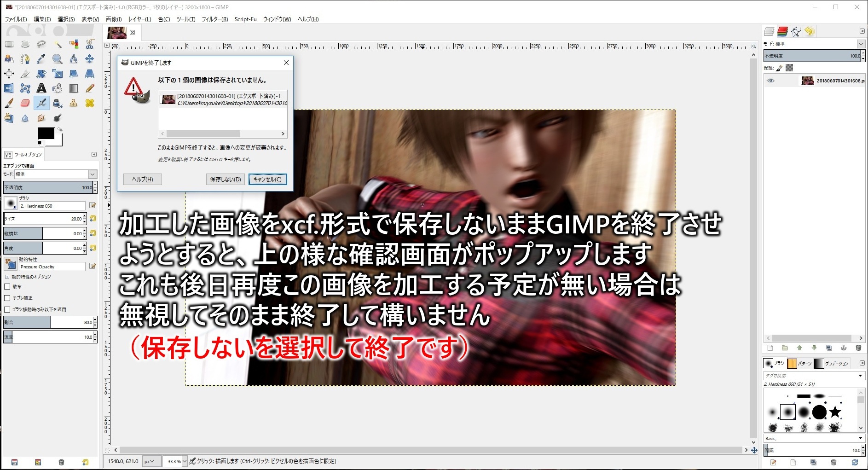The width and height of the screenshot is (868, 470).
Task: Adjust the brush サイズ slider
Action: (x=43, y=219)
